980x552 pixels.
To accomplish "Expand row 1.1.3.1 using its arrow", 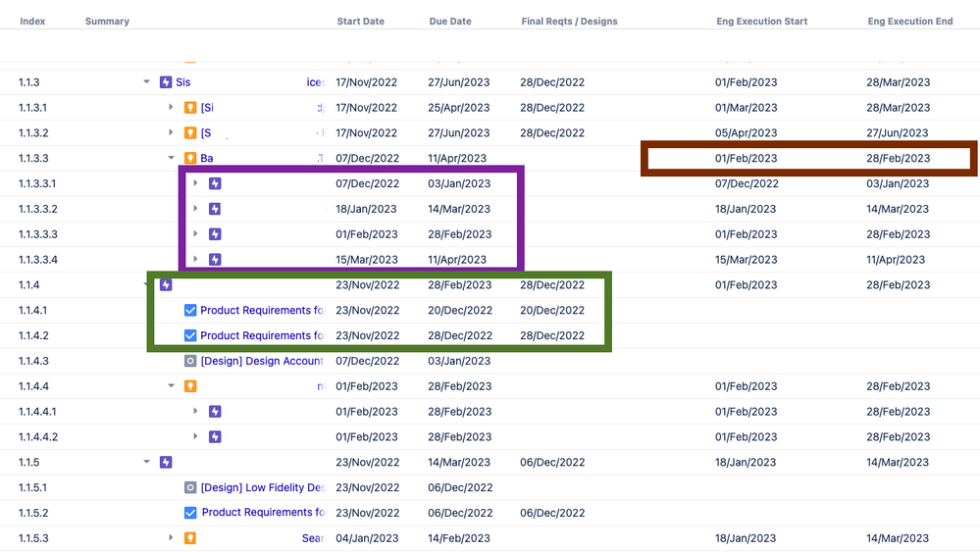I will (171, 108).
